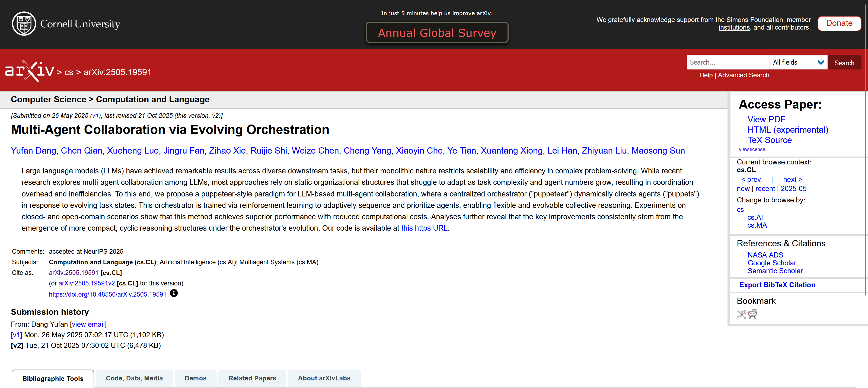Bookmark with BibSonomy icon
868x388 pixels.
click(741, 314)
